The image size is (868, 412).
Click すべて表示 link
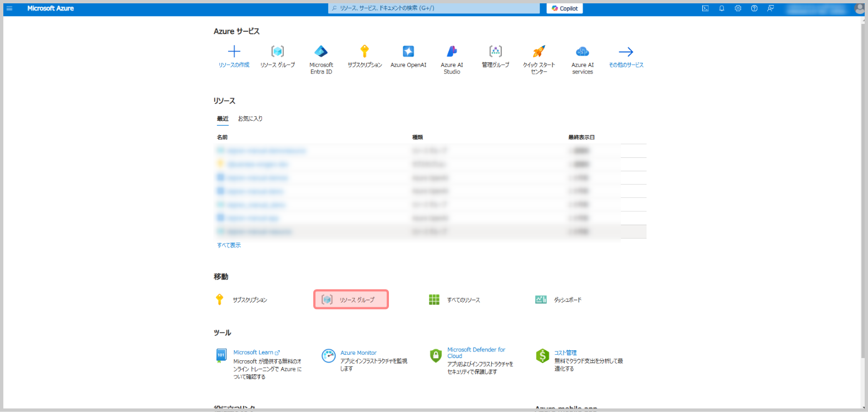click(229, 245)
